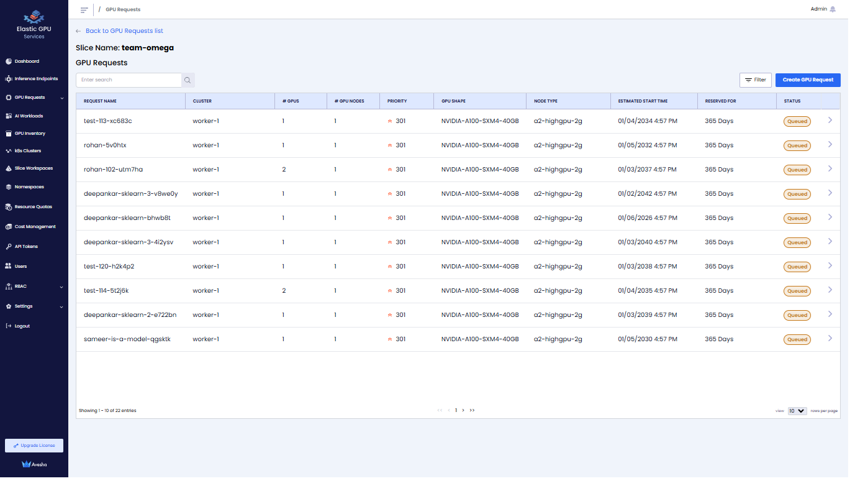Click Queued status badge for test-113-xc683c
Viewport: 868px width, 486px height.
(x=797, y=122)
